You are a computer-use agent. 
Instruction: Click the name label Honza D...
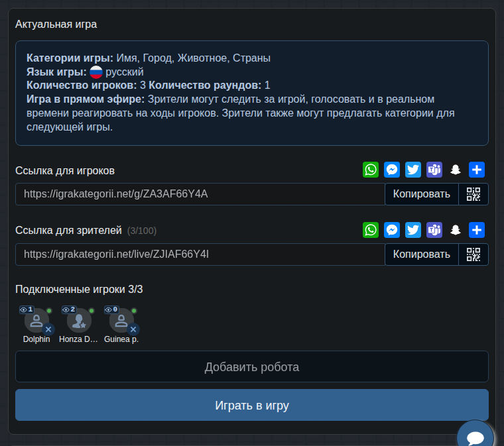coord(78,339)
